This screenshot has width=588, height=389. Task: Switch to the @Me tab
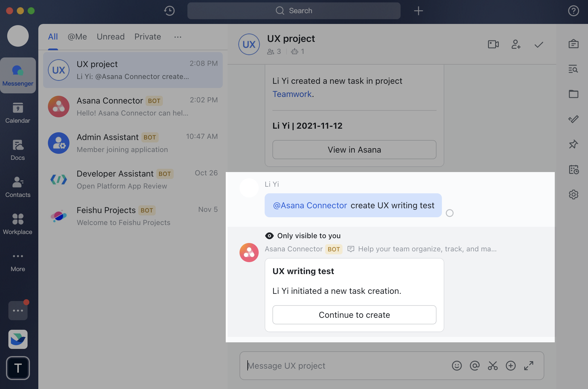coord(77,37)
